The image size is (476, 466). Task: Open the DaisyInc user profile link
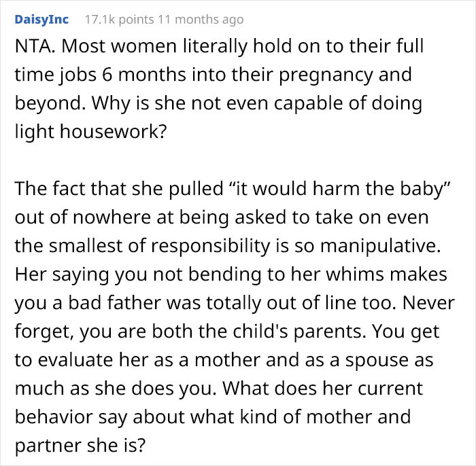coord(41,20)
